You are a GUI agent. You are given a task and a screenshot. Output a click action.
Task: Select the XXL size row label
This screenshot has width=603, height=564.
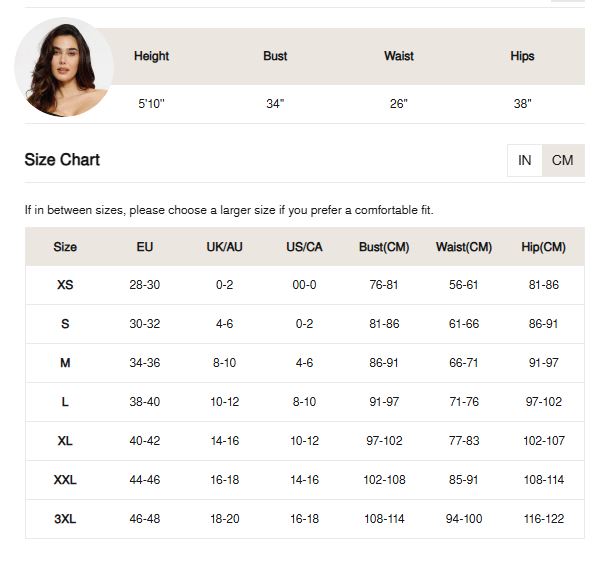[65, 480]
